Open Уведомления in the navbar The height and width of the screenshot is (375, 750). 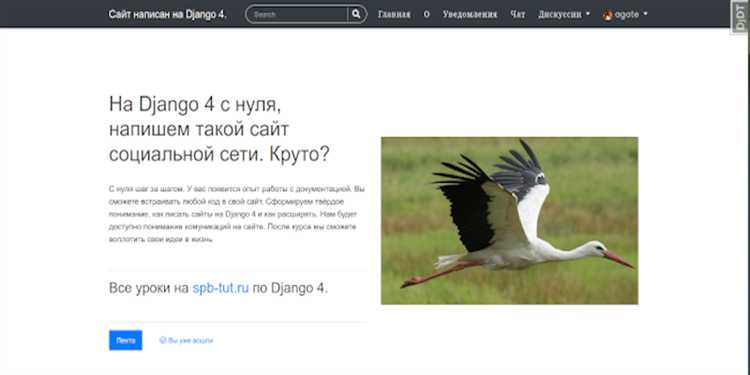pos(470,14)
